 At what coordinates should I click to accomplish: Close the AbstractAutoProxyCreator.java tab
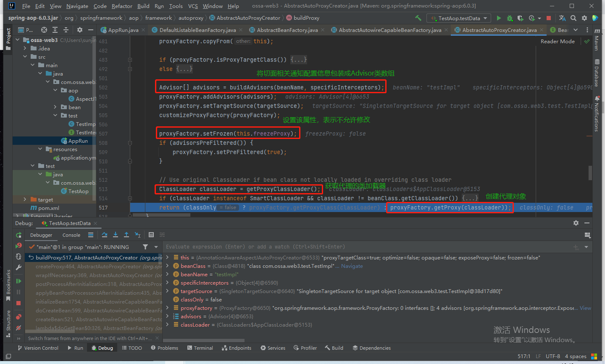click(x=542, y=30)
